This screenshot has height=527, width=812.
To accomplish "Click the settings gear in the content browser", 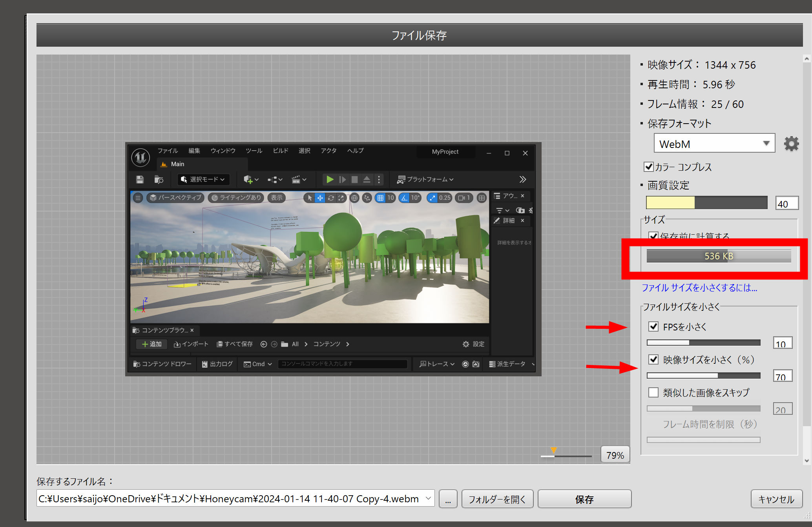I will coord(466,344).
